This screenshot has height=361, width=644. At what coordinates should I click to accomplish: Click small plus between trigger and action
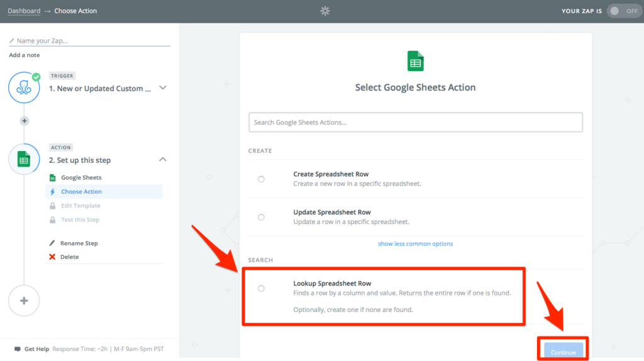25,121
